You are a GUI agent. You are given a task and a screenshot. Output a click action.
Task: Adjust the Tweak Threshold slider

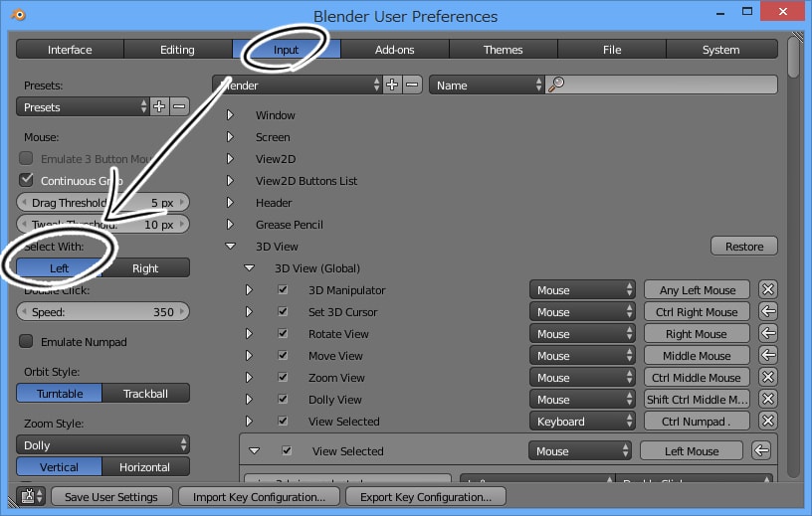point(103,224)
